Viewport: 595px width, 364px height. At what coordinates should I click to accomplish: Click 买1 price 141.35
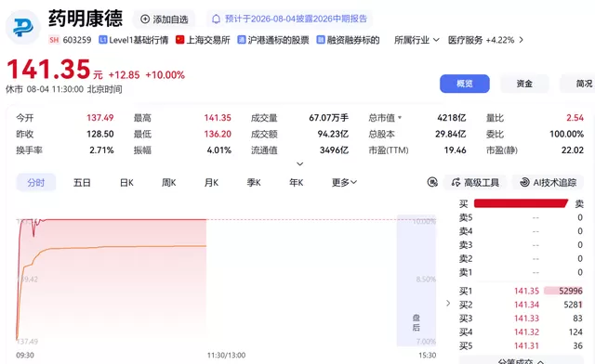tap(526, 292)
